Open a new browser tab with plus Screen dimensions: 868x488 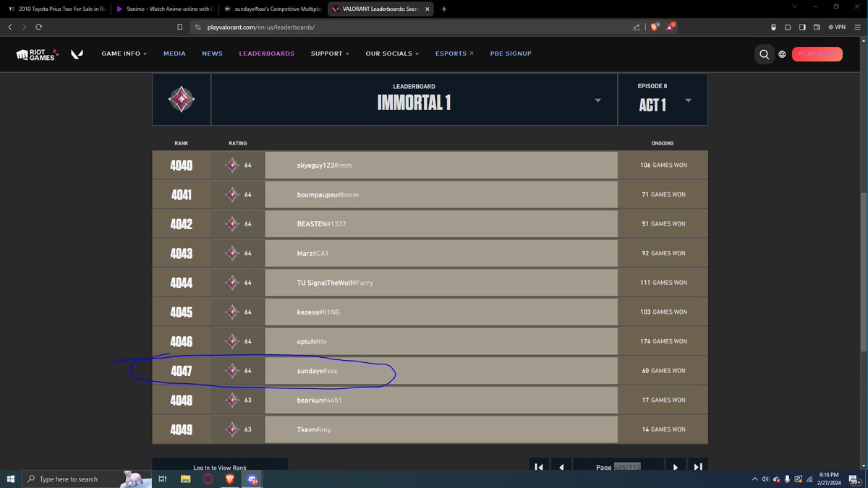click(444, 9)
